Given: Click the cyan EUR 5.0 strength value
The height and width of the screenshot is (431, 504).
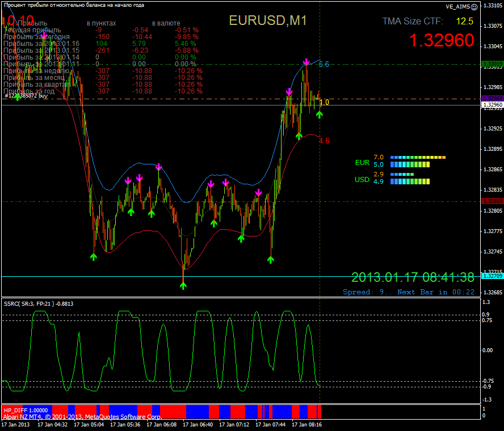Looking at the screenshot, I should point(379,165).
